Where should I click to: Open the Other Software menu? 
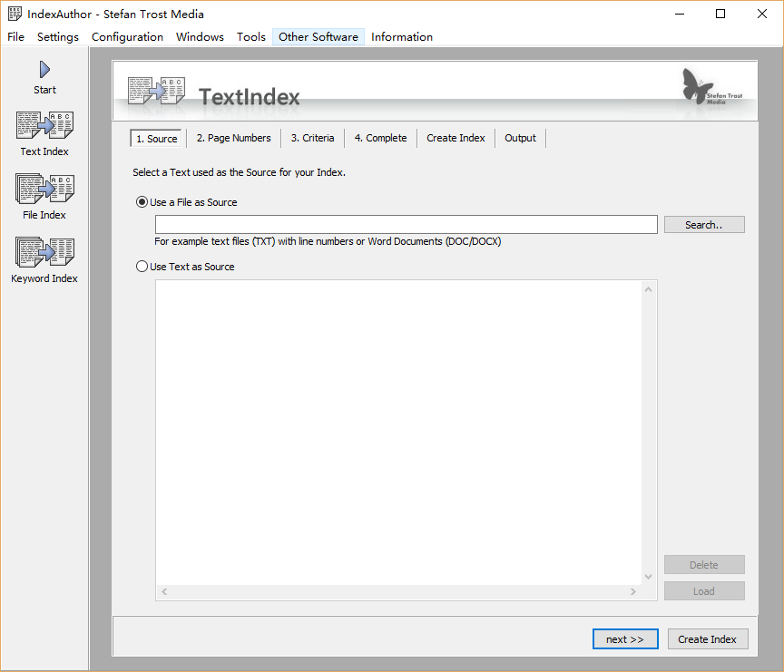tap(318, 37)
